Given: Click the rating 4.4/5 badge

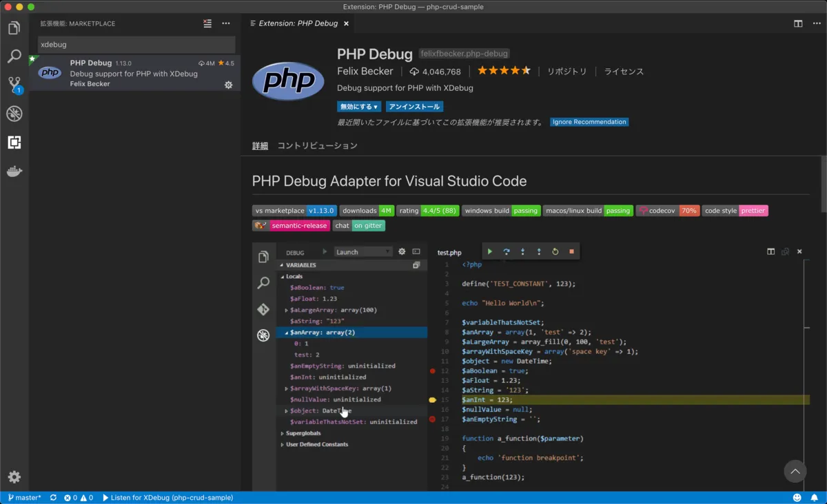Looking at the screenshot, I should click(x=428, y=211).
